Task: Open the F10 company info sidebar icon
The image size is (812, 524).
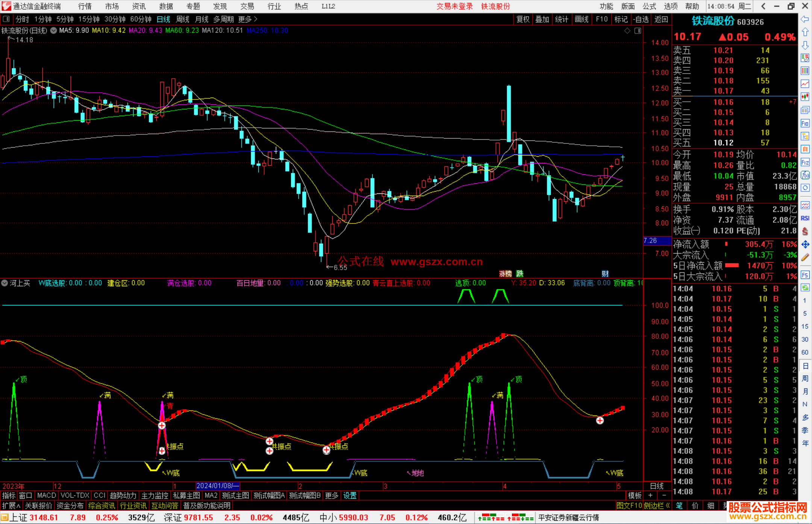Action: click(805, 123)
